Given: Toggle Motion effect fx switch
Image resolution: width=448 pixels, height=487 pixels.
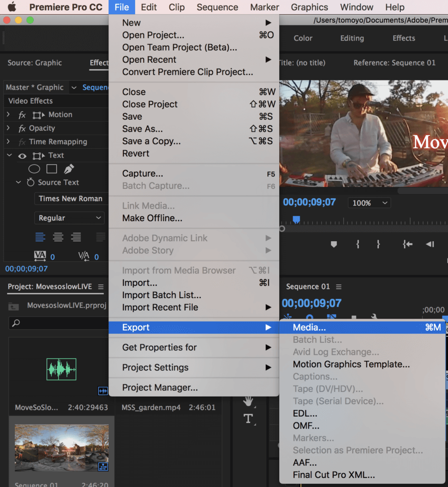Looking at the screenshot, I should 22,115.
